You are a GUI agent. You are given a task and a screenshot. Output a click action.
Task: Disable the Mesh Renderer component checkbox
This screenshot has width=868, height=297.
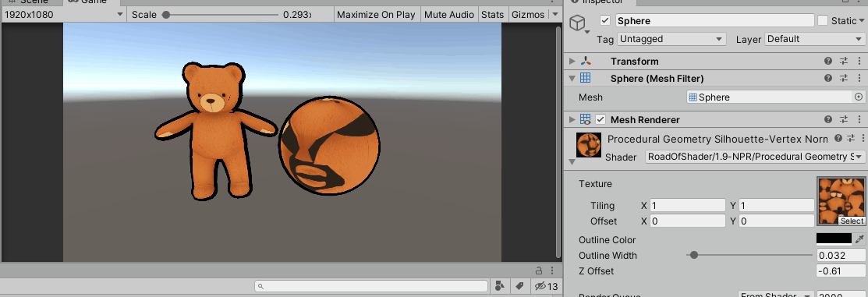[600, 119]
